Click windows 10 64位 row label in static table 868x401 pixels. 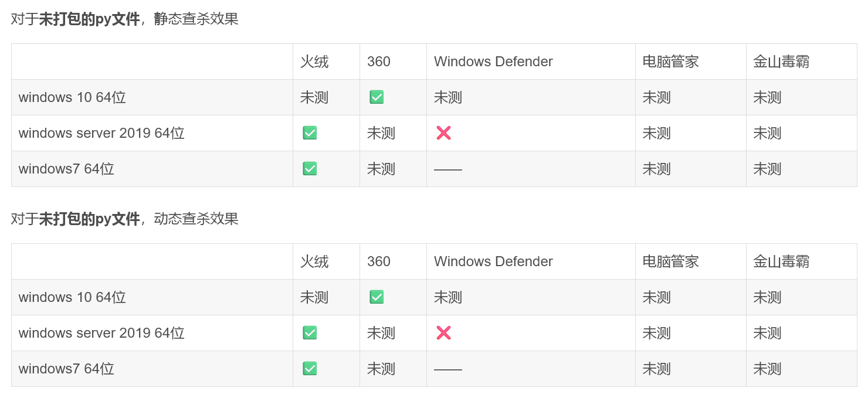point(72,97)
